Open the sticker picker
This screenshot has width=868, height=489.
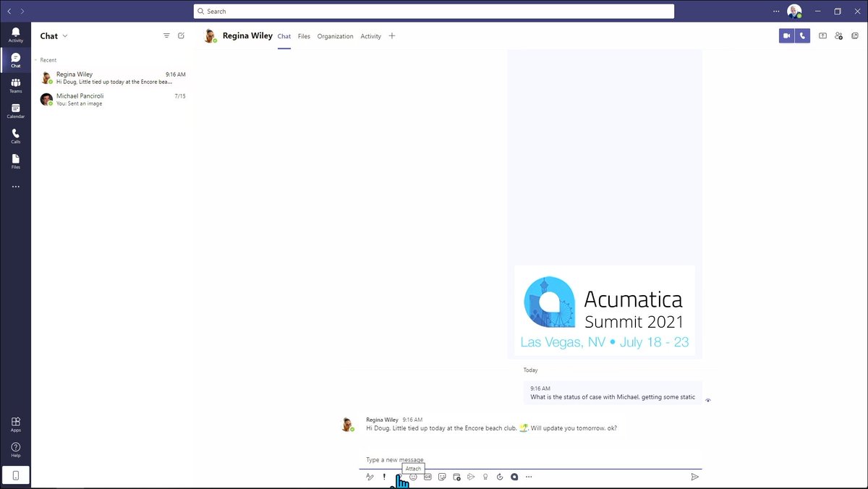pos(442,477)
